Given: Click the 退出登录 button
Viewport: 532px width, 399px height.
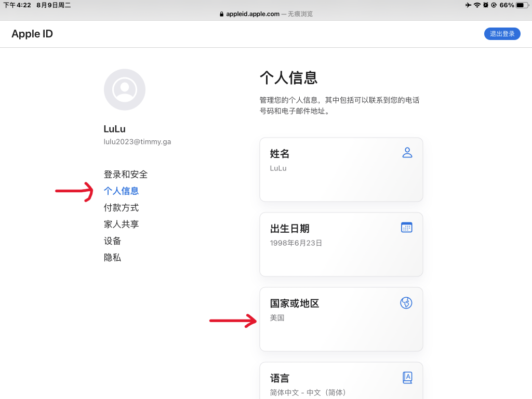Looking at the screenshot, I should click(502, 34).
